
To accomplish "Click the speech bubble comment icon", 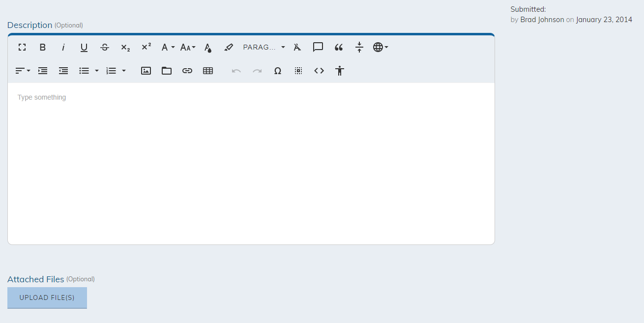I will click(318, 47).
